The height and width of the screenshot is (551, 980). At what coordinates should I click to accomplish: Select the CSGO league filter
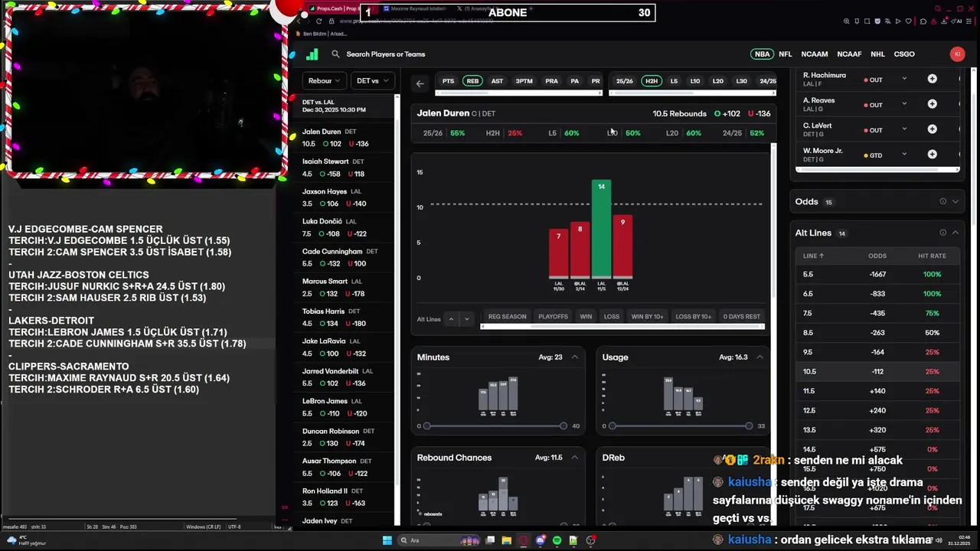(x=904, y=54)
